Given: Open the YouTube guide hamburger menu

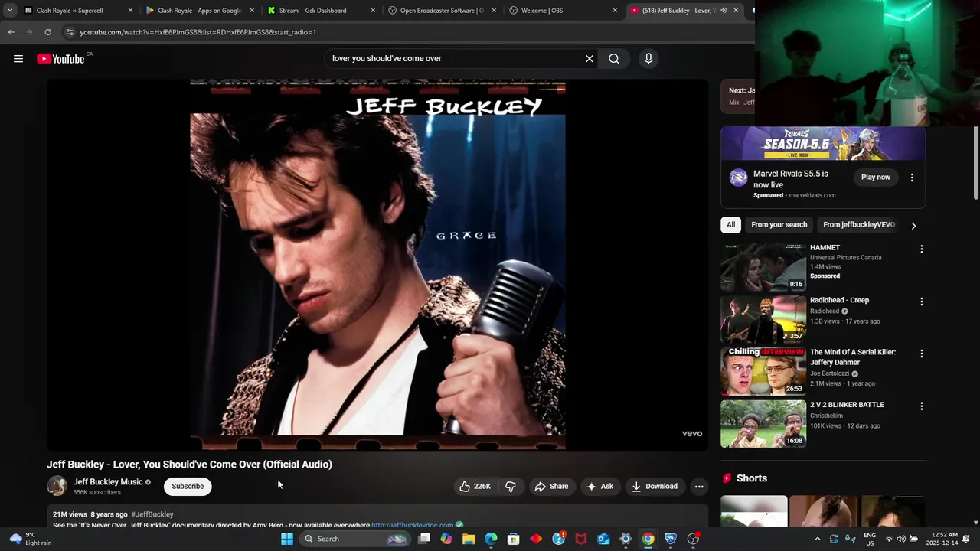Looking at the screenshot, I should pos(18,59).
